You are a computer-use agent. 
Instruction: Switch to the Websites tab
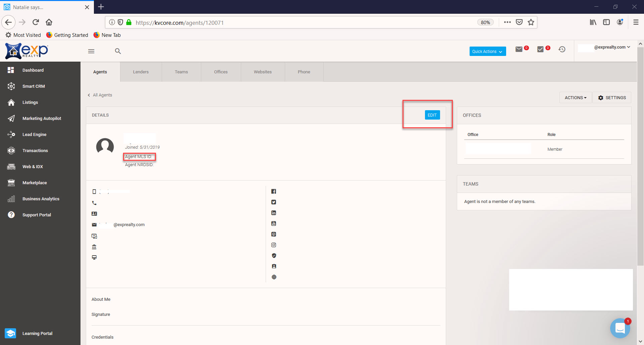(263, 72)
